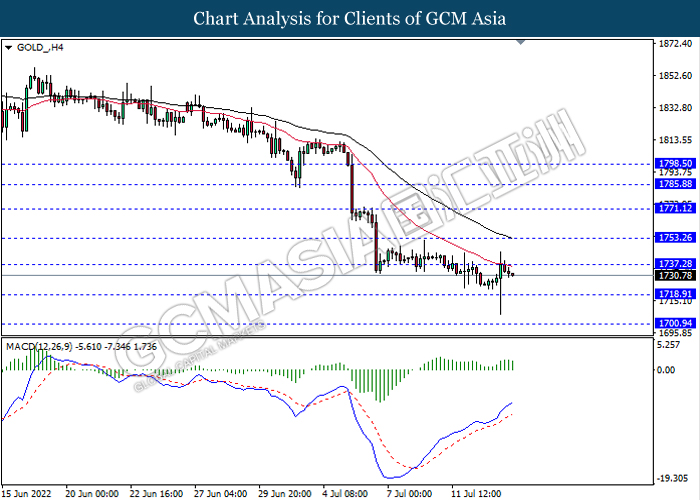Image resolution: width=700 pixels, height=500 pixels.
Task: Click the dropdown arrow beside GOLD_,H4
Action: (8, 48)
